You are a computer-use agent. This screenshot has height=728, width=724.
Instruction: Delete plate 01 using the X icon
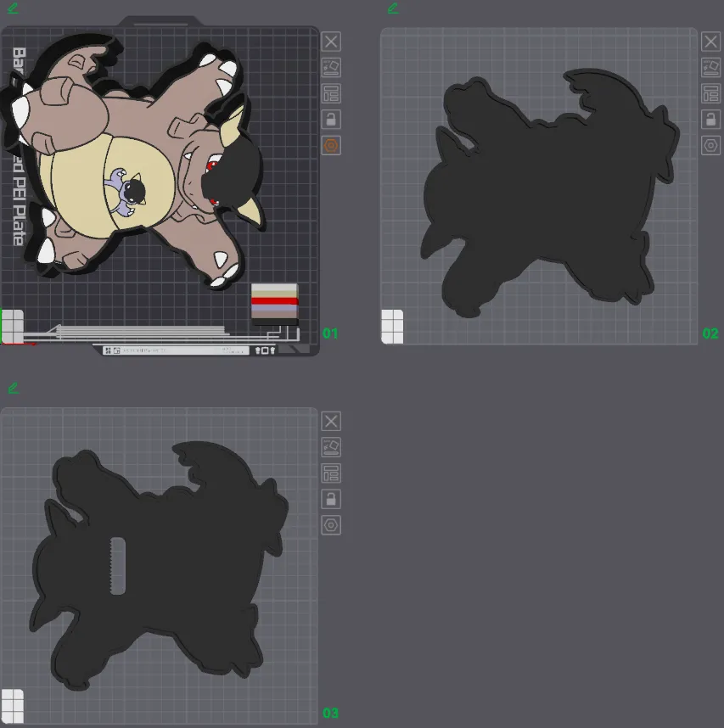point(331,42)
